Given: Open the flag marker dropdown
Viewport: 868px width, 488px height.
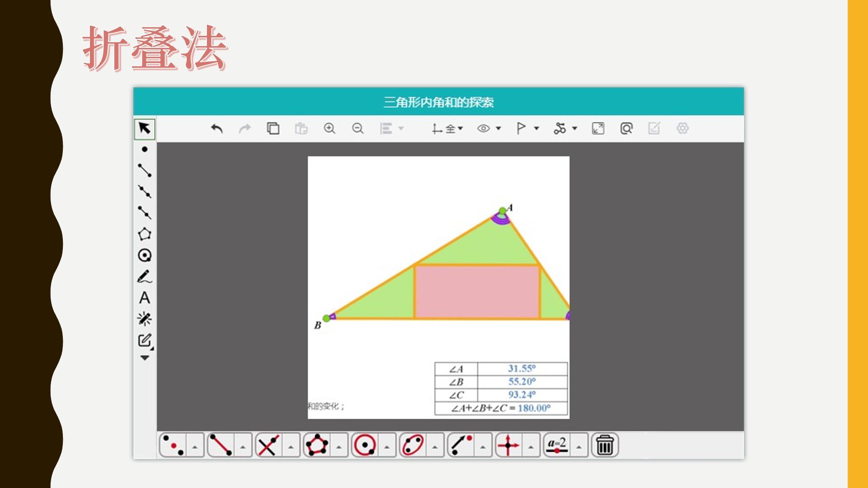Looking at the screenshot, I should pyautogui.click(x=528, y=129).
